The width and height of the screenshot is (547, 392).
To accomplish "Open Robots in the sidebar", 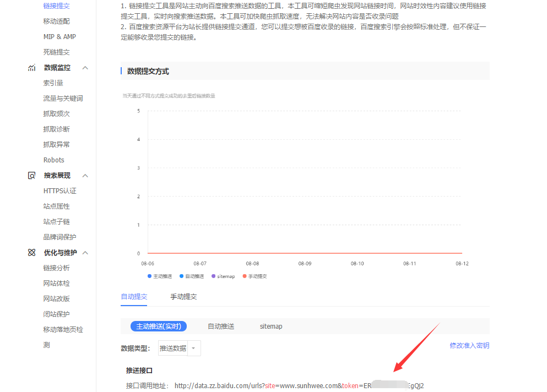I will coord(54,160).
